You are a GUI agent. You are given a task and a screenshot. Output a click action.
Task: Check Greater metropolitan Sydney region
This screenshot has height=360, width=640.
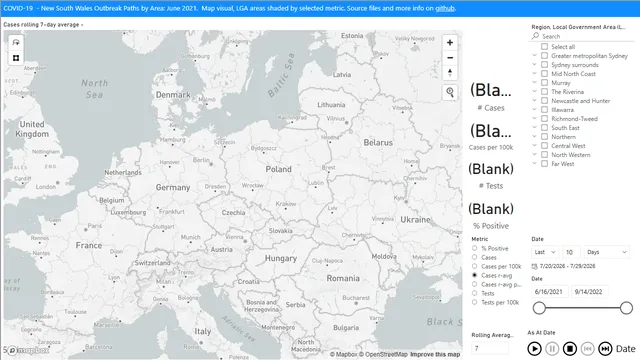pos(544,56)
